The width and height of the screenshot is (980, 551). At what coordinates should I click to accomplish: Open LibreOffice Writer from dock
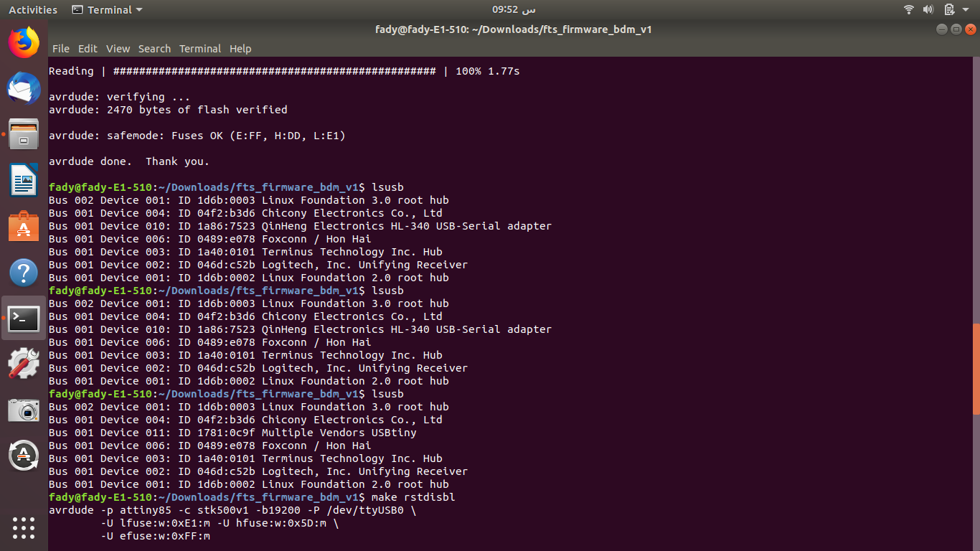pos(24,180)
